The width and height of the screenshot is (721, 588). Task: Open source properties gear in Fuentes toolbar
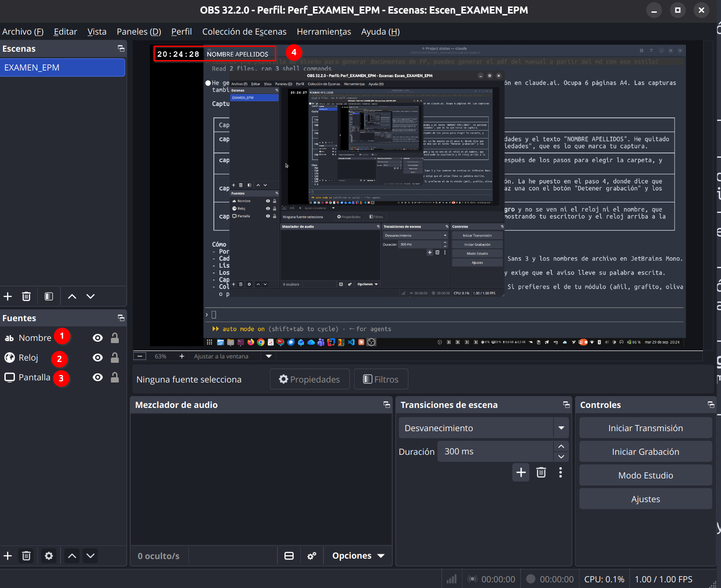click(x=49, y=556)
